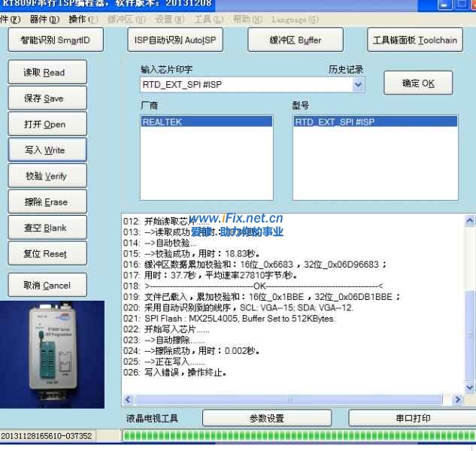This screenshot has width=476, height=451.
Task: Open the 设置 menu
Action: 170,20
